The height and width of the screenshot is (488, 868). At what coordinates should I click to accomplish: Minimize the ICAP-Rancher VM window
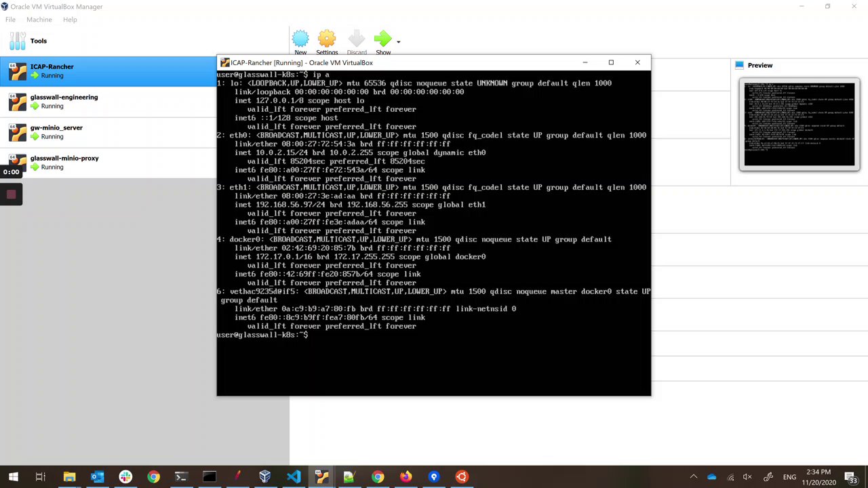585,62
